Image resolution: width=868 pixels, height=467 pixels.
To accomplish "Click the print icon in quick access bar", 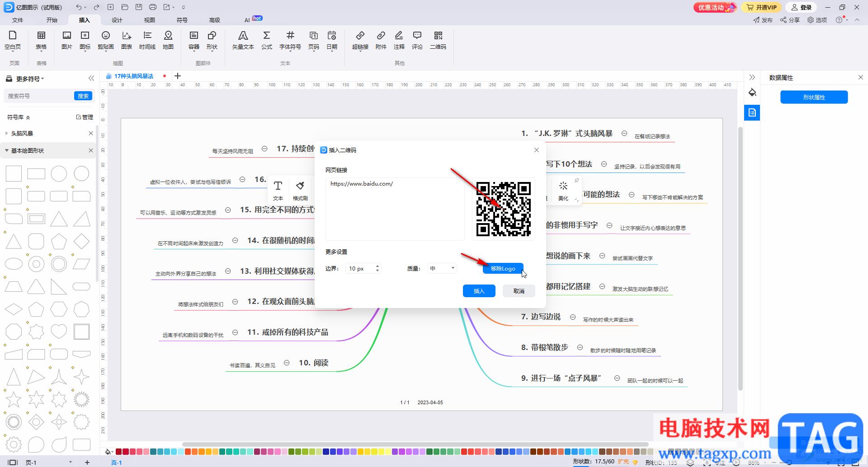I will 153,7.
